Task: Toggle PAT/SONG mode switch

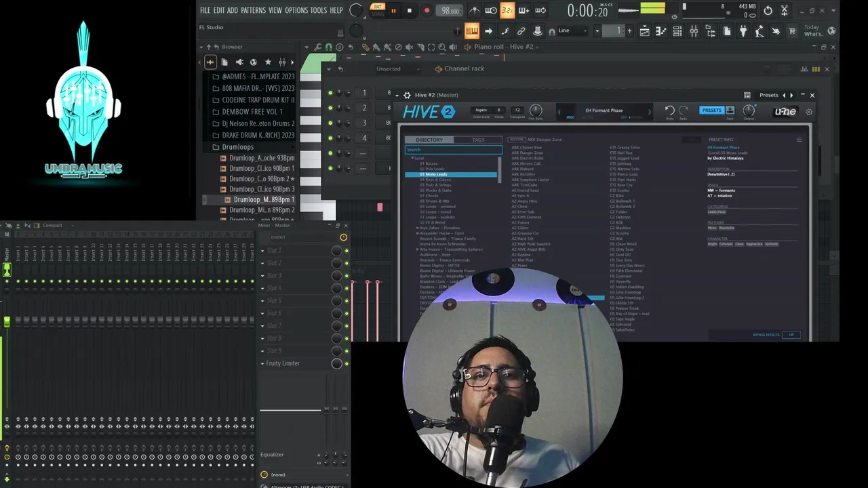Action: click(378, 10)
